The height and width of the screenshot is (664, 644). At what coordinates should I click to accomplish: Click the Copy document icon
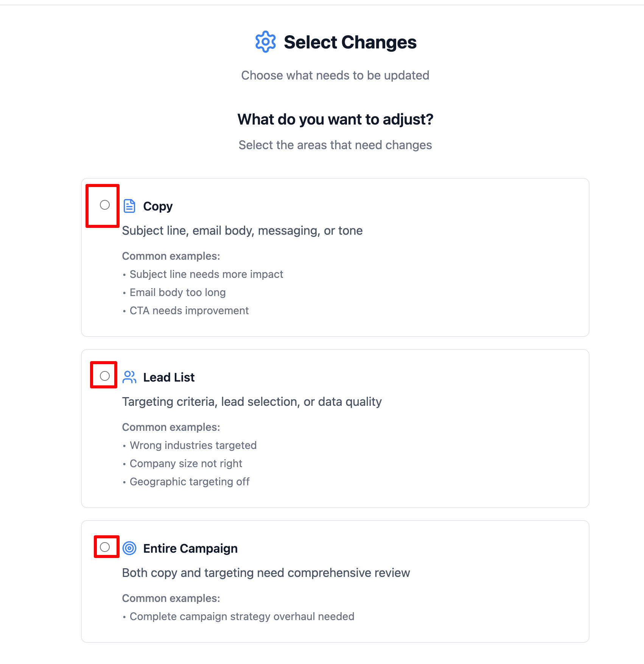click(129, 206)
